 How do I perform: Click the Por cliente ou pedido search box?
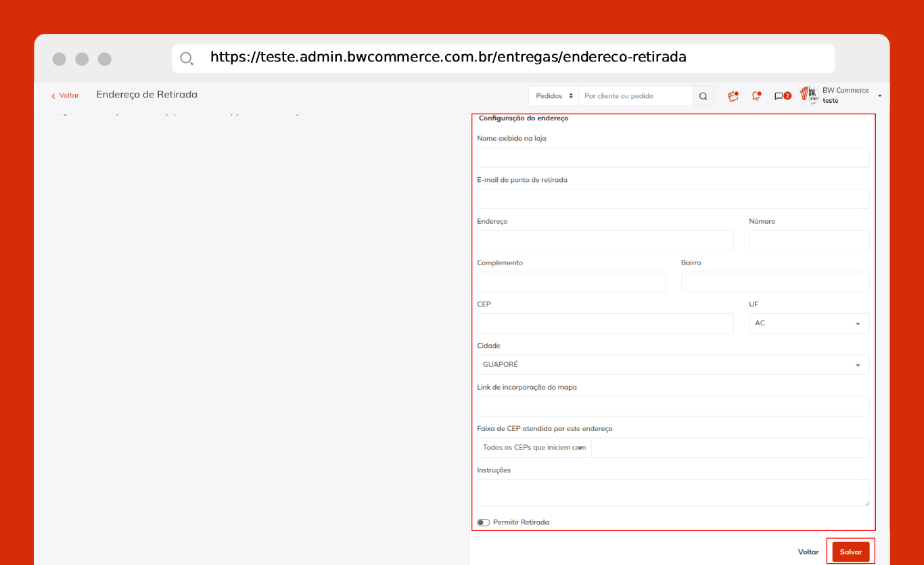click(635, 96)
